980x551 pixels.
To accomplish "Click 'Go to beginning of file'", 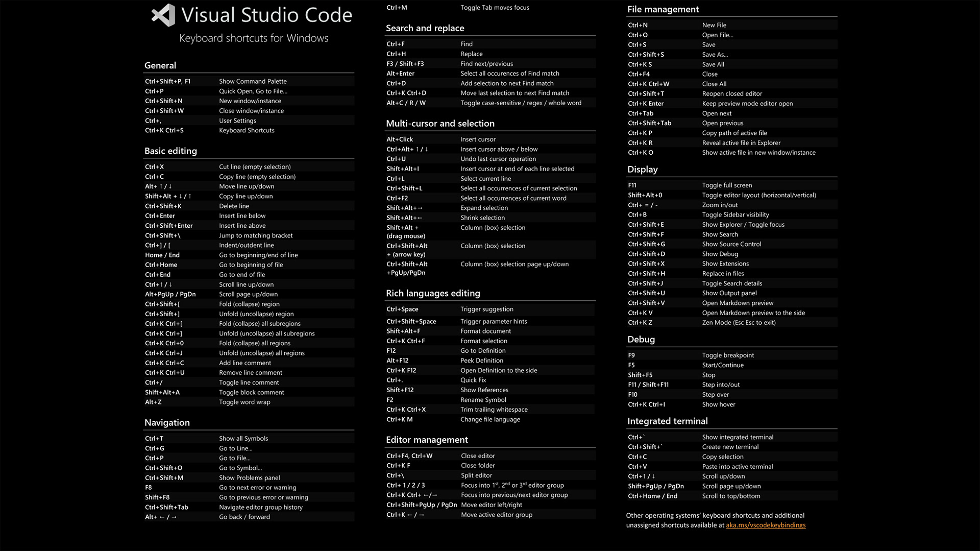I will (x=251, y=265).
